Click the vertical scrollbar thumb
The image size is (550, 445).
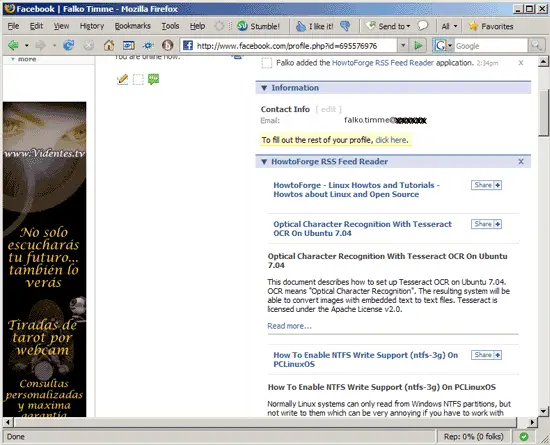point(543,112)
